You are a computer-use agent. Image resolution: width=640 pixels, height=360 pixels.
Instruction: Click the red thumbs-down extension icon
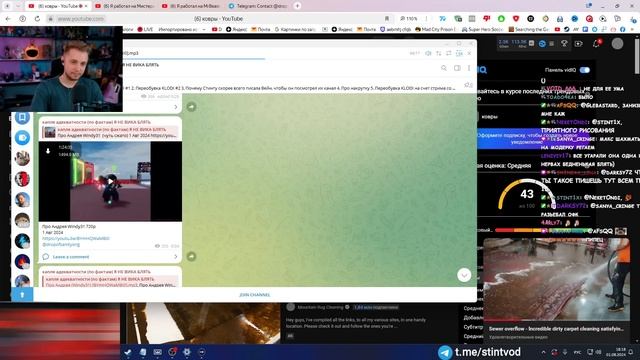click(x=487, y=19)
